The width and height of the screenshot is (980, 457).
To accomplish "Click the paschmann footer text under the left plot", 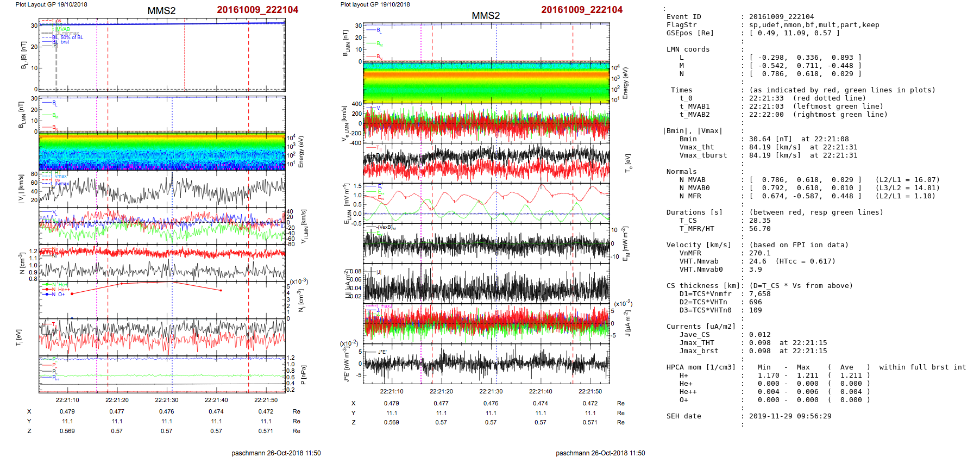I will click(x=276, y=453).
